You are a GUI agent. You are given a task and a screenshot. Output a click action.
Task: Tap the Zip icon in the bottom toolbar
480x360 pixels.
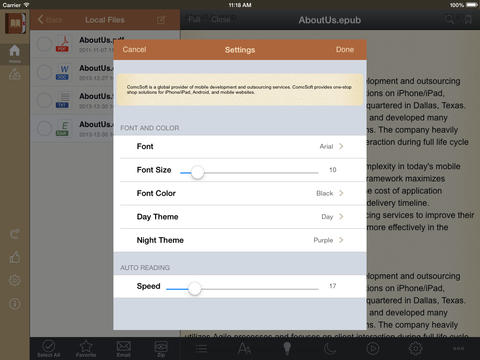tap(161, 349)
